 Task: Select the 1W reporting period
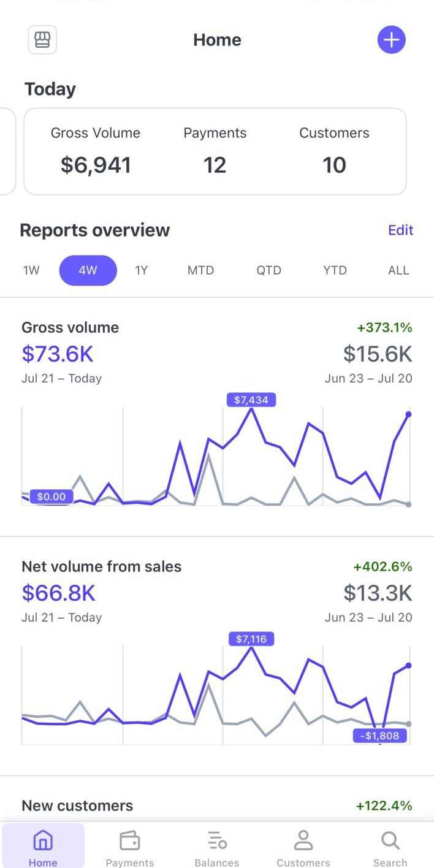tap(31, 270)
